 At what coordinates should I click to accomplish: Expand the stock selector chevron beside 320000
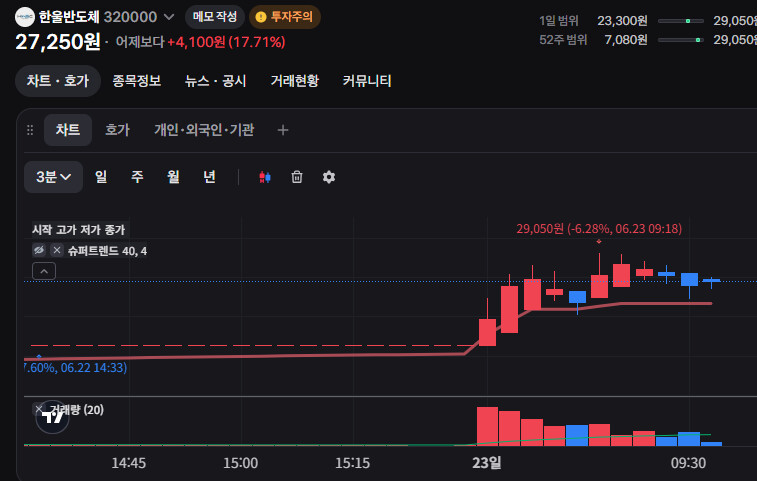tap(169, 17)
